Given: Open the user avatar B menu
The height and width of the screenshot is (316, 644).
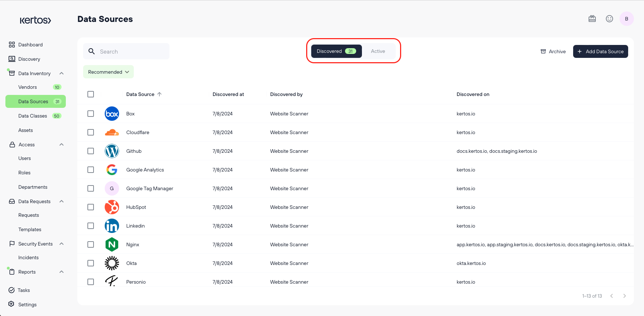Looking at the screenshot, I should 627,19.
